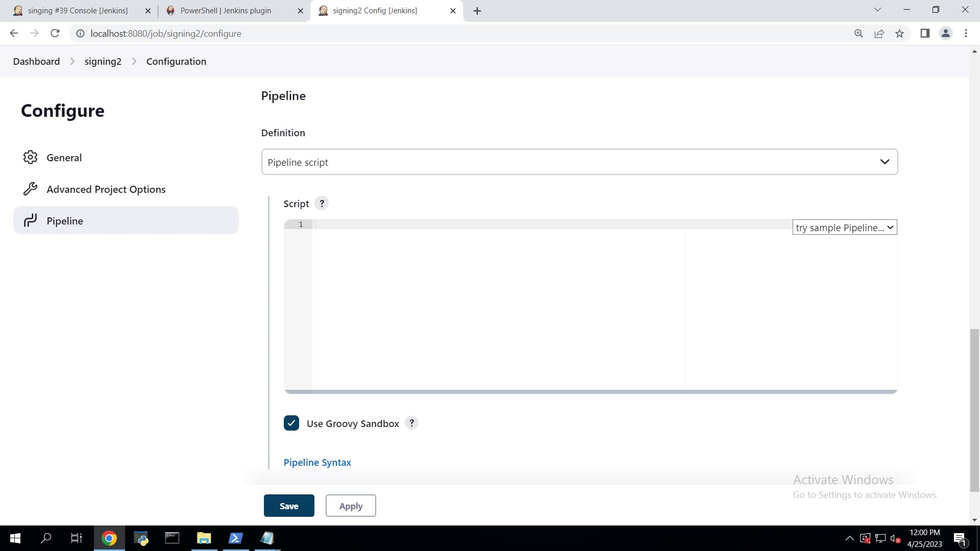Click the browser zoom magnifier icon

859,34
